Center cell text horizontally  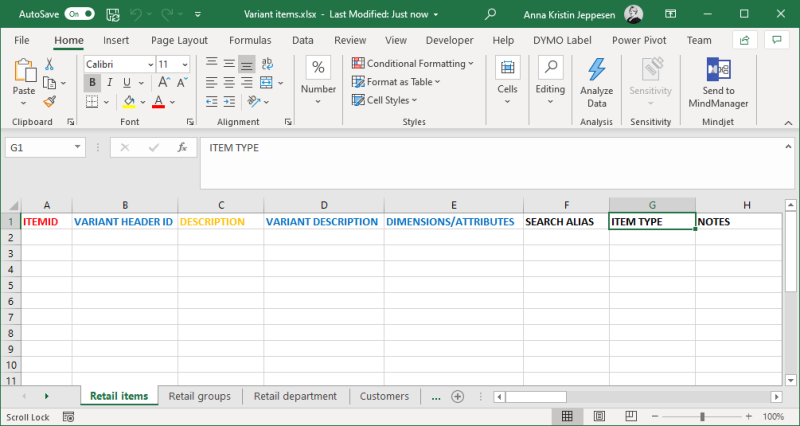pos(229,83)
